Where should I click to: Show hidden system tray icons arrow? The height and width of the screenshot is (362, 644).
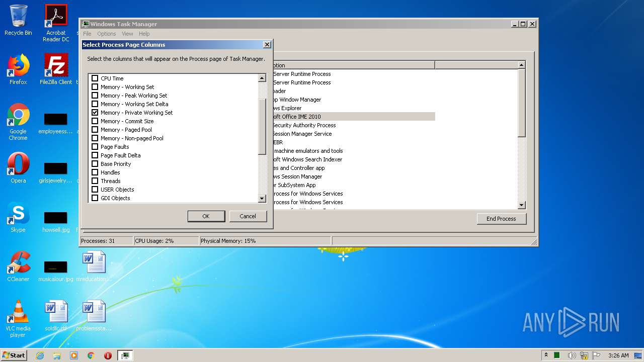[546, 355]
